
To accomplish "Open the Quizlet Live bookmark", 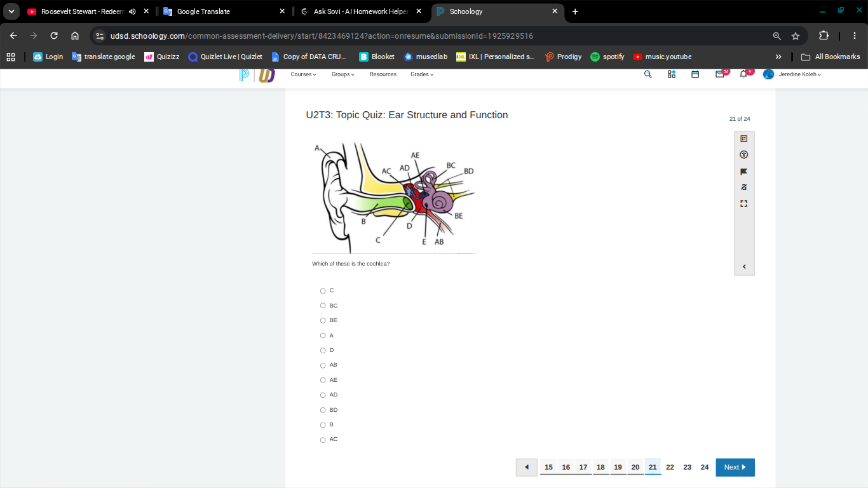I will (x=226, y=57).
